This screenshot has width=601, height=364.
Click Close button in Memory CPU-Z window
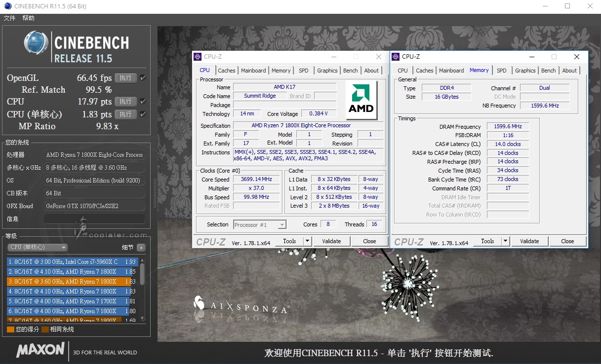pos(567,241)
